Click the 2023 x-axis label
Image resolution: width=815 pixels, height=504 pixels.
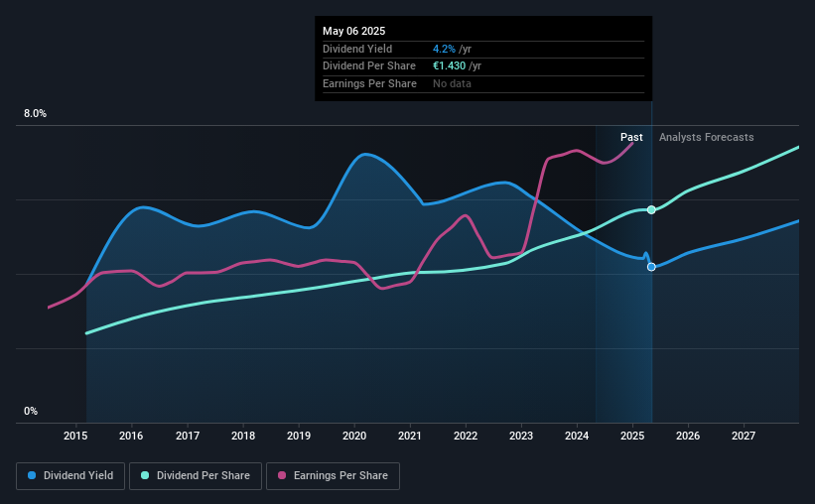click(521, 436)
